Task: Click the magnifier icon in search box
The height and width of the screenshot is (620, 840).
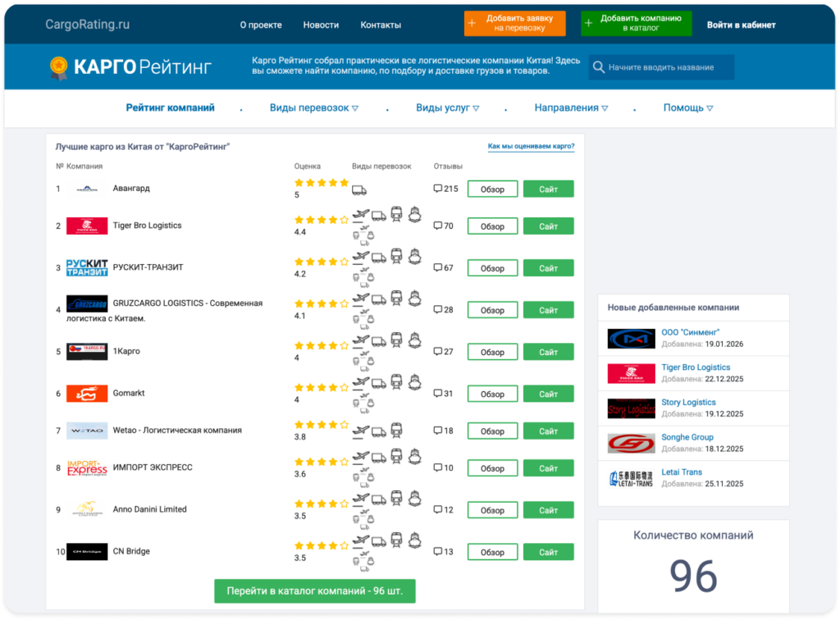Action: click(599, 67)
